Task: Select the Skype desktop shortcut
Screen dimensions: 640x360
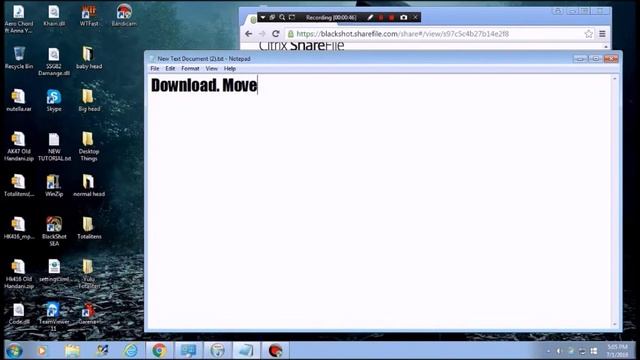Action: (54, 100)
